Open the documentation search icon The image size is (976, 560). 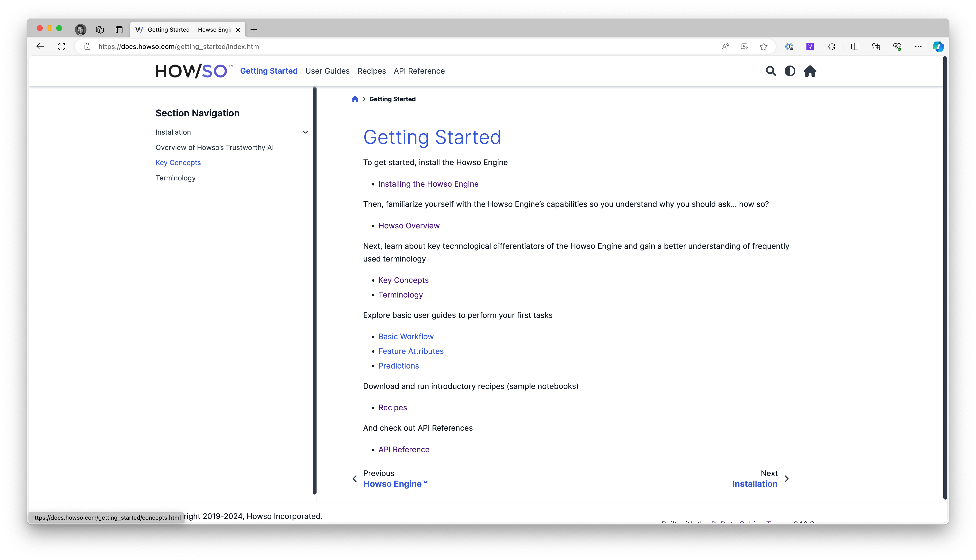tap(770, 71)
